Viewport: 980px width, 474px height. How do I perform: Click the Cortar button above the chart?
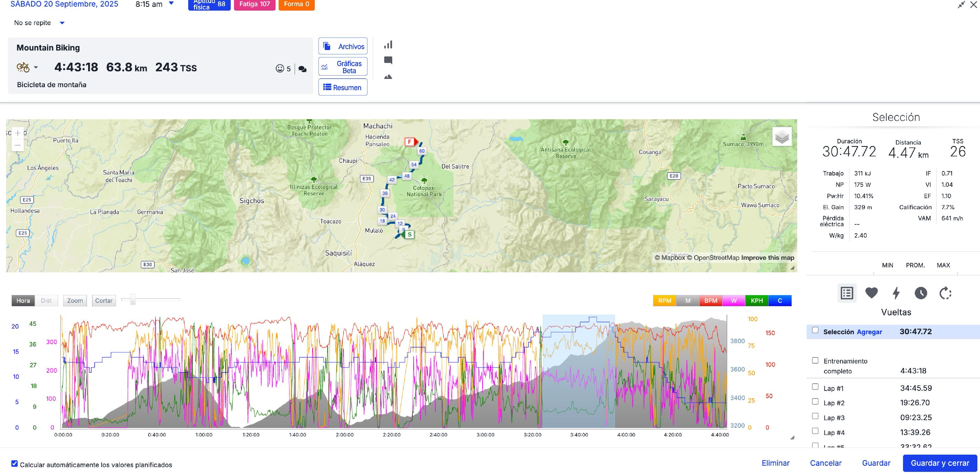tap(103, 300)
